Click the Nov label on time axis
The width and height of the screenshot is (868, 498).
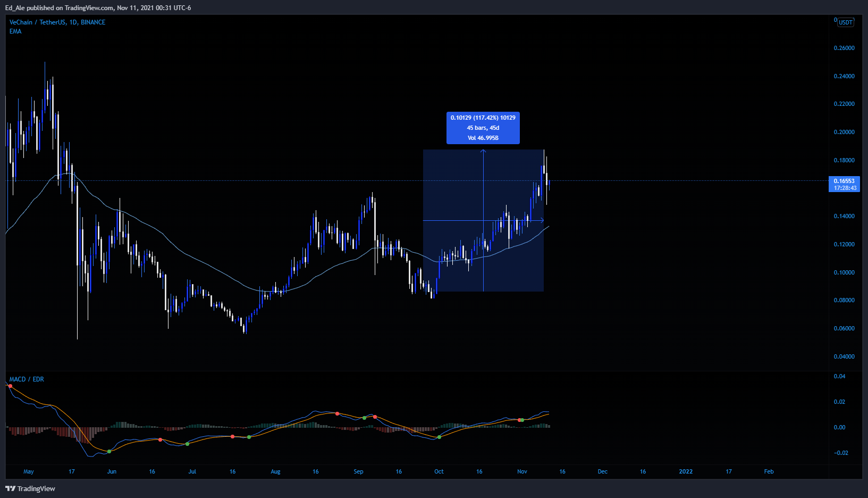[x=523, y=471]
